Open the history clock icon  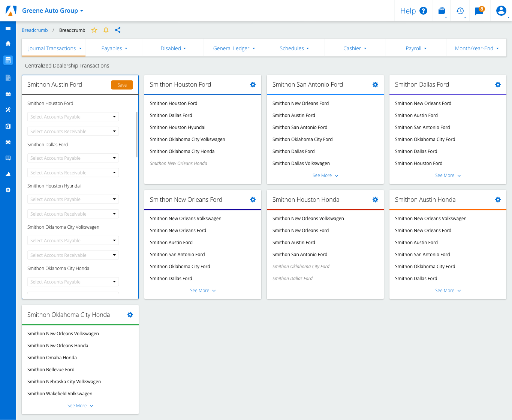(460, 11)
